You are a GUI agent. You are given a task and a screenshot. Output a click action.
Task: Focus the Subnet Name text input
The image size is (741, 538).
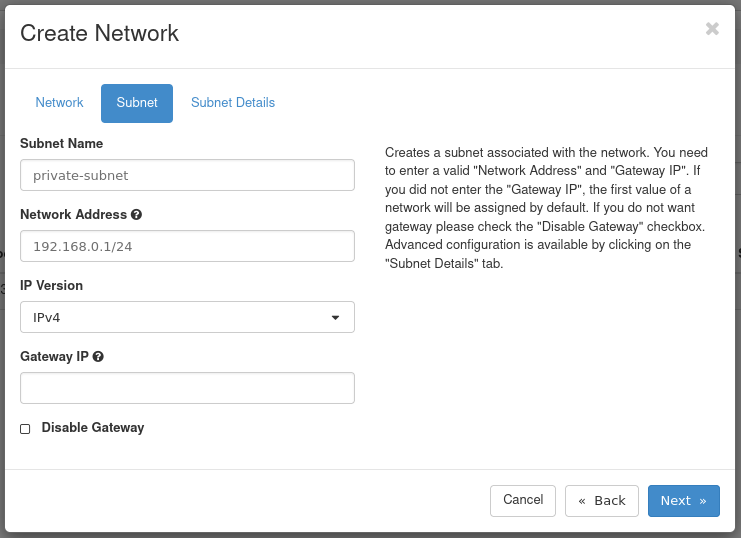pos(187,175)
